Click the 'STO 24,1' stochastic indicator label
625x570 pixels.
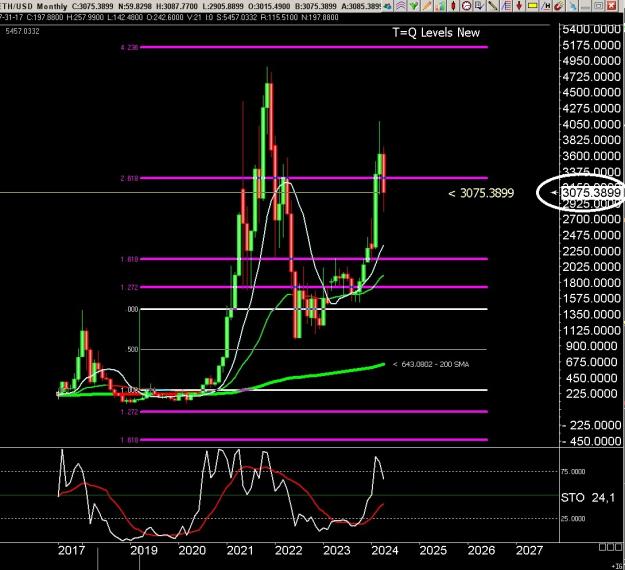pos(588,497)
